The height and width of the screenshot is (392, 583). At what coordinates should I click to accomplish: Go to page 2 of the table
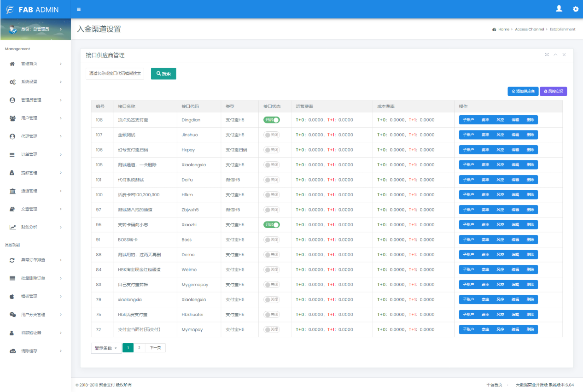139,348
